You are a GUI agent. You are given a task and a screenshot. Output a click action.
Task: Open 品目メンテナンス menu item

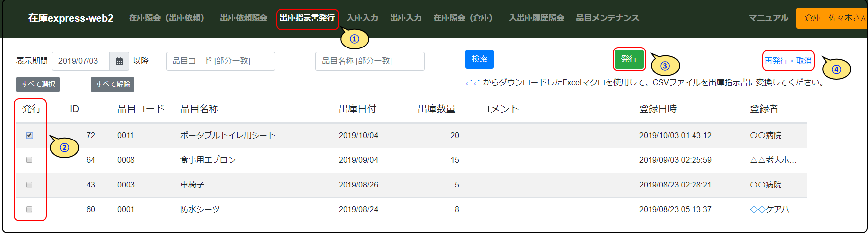coord(608,18)
